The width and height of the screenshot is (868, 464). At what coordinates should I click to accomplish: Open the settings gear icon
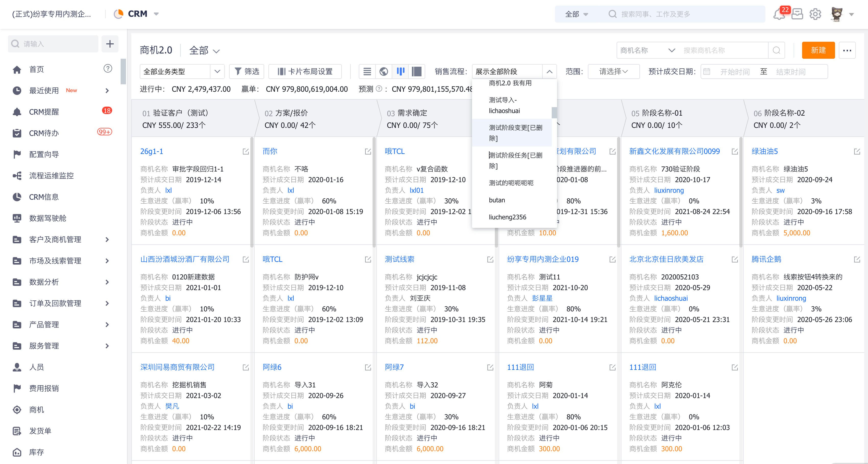815,14
